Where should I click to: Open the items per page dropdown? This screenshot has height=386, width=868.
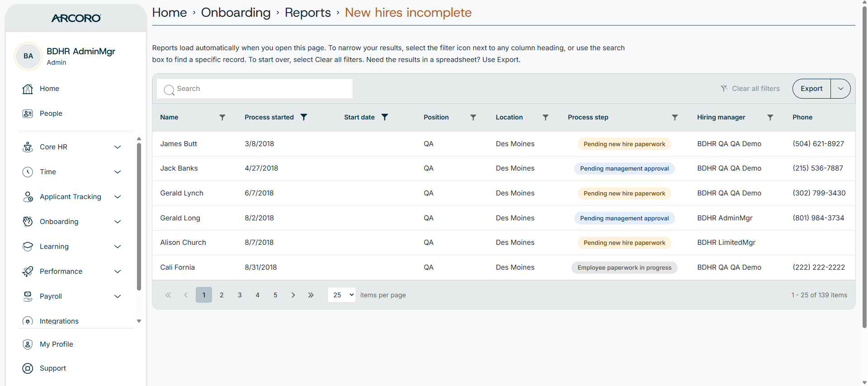(342, 295)
